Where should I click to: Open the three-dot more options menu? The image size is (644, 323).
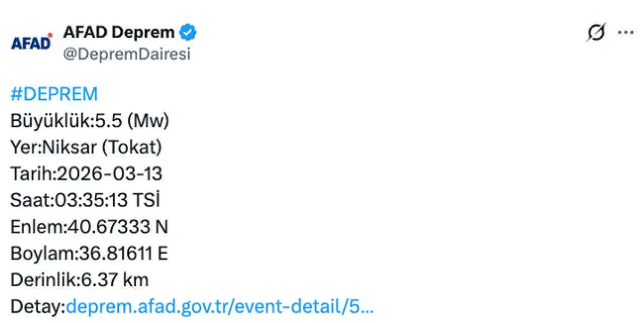[625, 33]
